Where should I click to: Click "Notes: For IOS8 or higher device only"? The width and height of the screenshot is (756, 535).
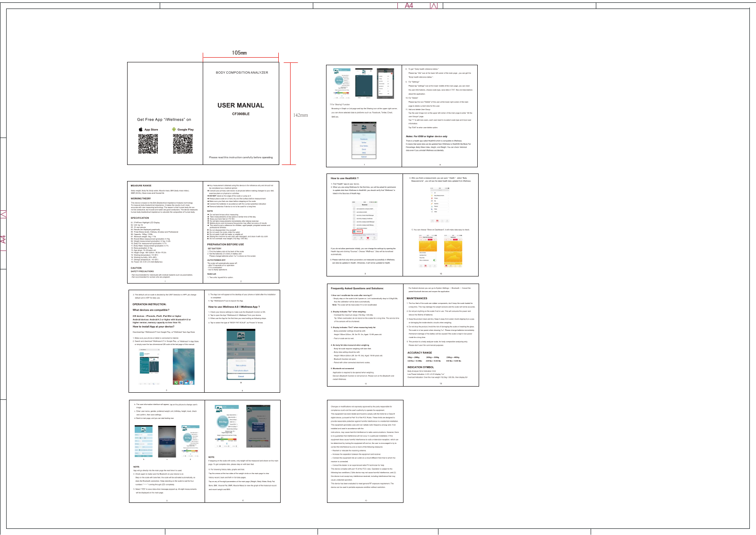pos(427,136)
